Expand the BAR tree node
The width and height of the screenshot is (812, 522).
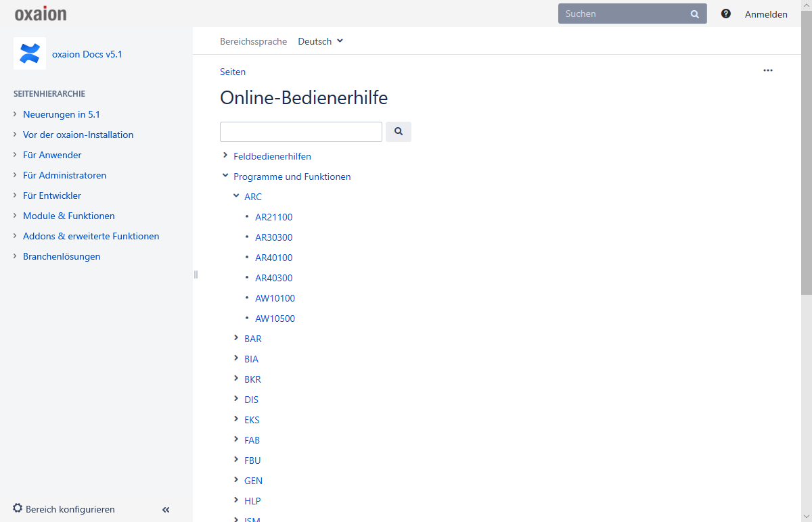236,338
